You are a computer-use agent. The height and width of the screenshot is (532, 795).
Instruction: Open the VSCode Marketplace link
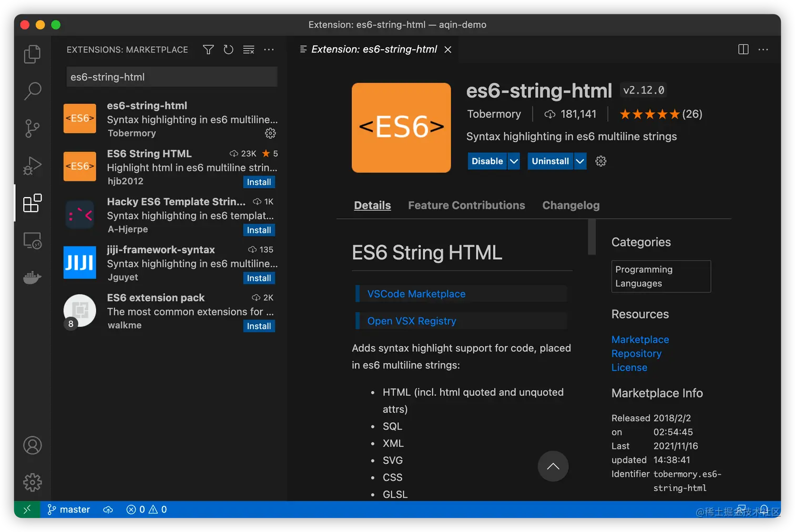click(416, 294)
